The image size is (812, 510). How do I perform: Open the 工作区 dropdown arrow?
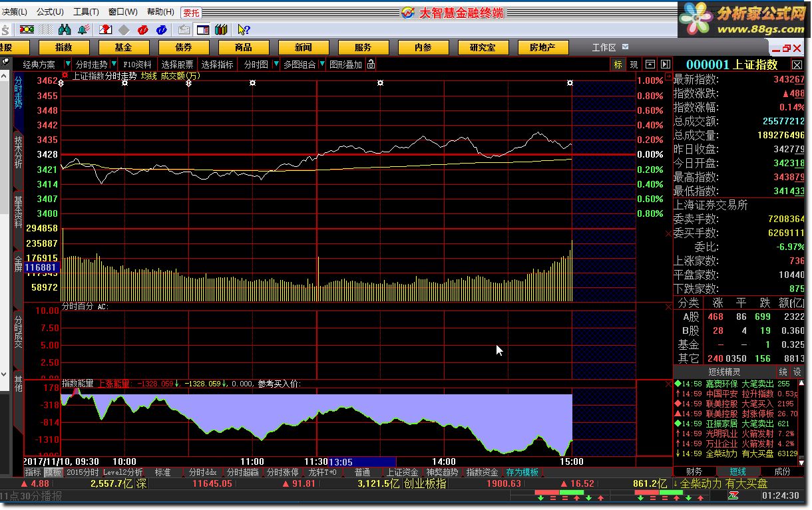[x=626, y=47]
